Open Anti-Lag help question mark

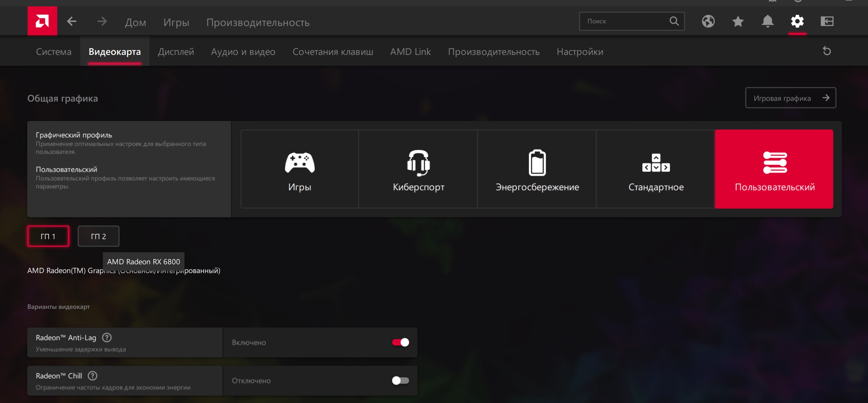[107, 338]
